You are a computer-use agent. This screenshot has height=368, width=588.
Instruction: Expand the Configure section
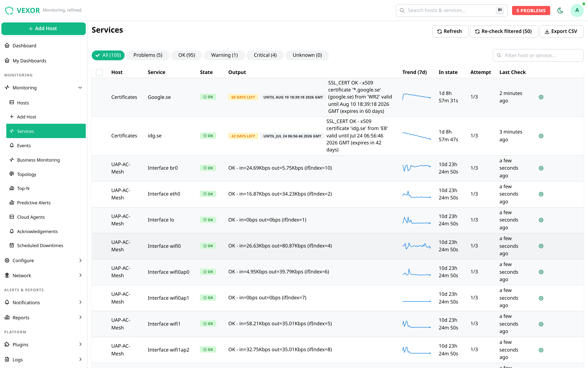pyautogui.click(x=44, y=260)
